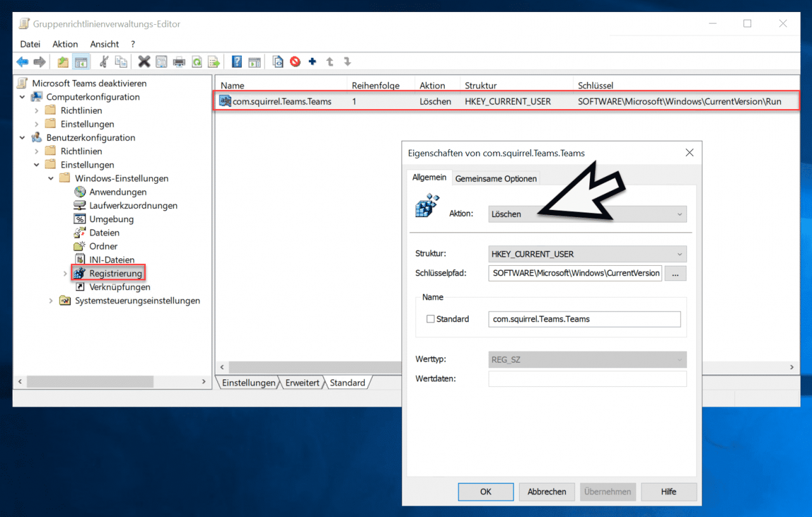Open the ? help menu

(133, 44)
